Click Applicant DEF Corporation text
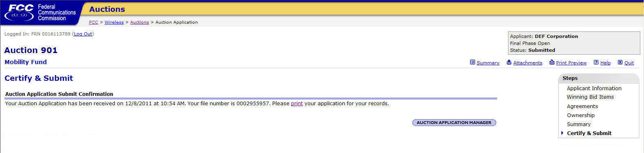Screen dimensions: 644x153 pos(544,36)
